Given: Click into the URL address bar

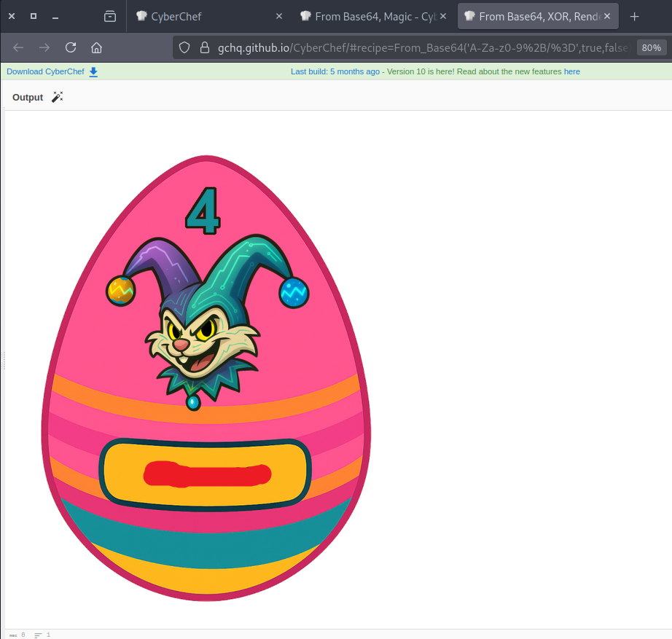Looking at the screenshot, I should (x=423, y=47).
